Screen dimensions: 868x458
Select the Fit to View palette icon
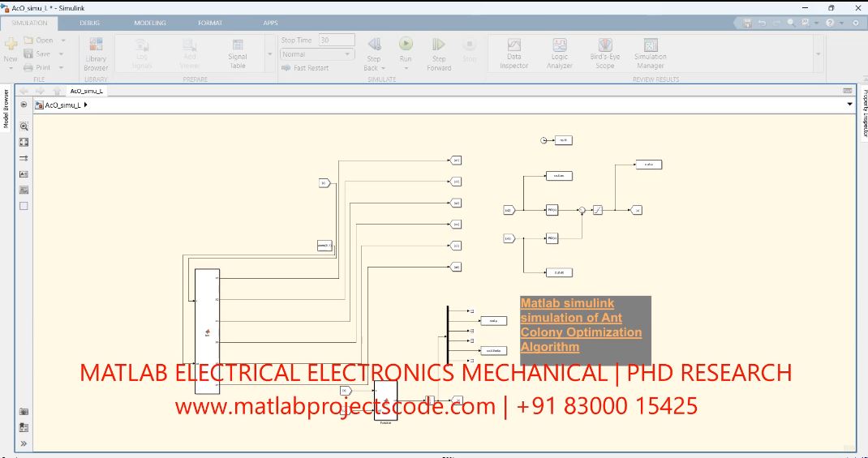(24, 142)
